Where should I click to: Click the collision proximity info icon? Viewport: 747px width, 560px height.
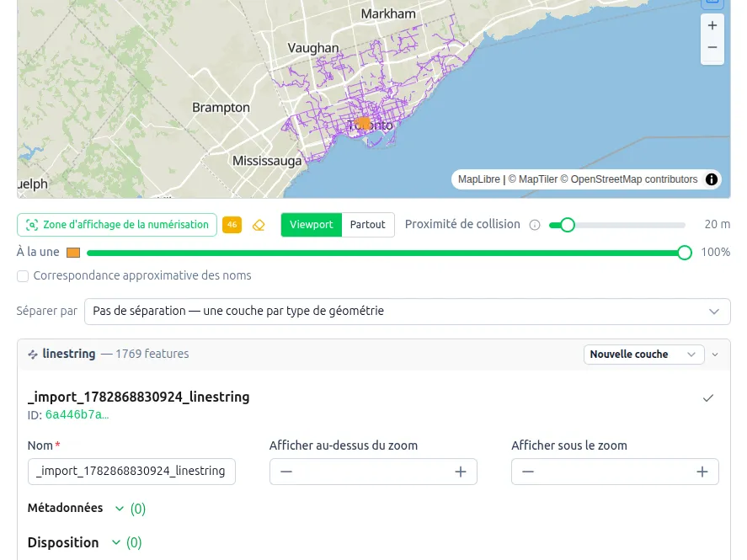point(535,225)
